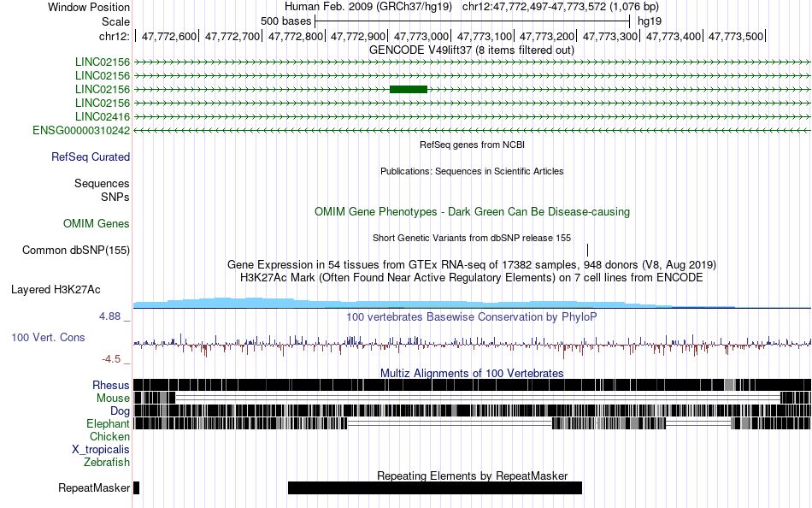Click the chr12: base position label
The height and width of the screenshot is (508, 812).
pos(114,36)
